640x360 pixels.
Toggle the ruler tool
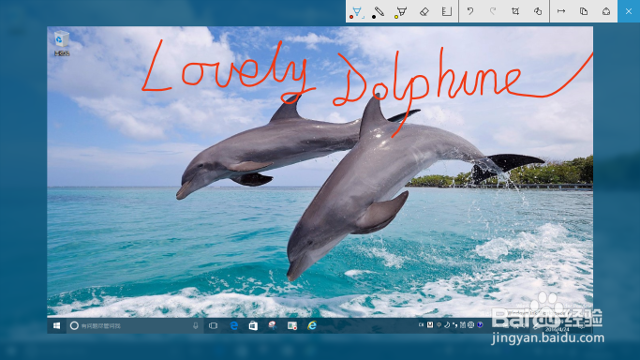[x=447, y=11]
